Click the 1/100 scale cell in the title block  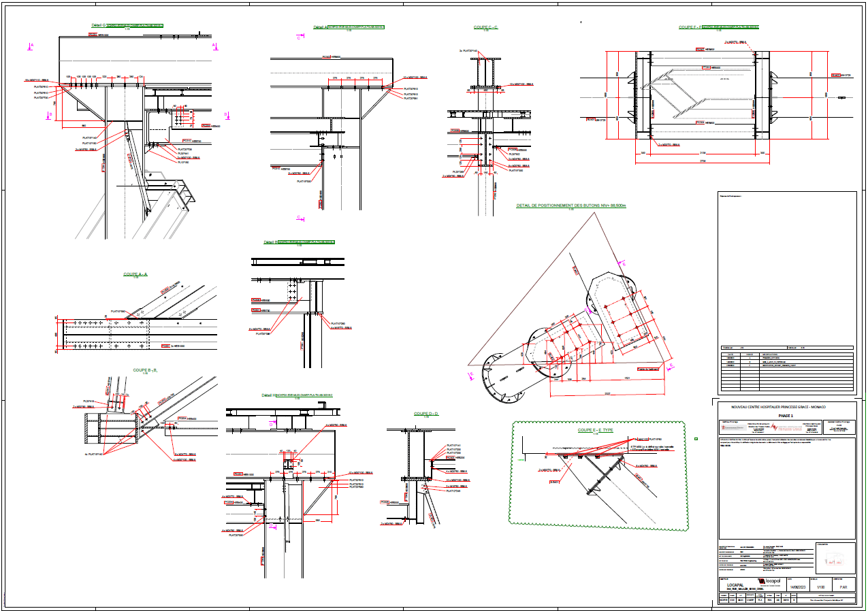[820, 586]
